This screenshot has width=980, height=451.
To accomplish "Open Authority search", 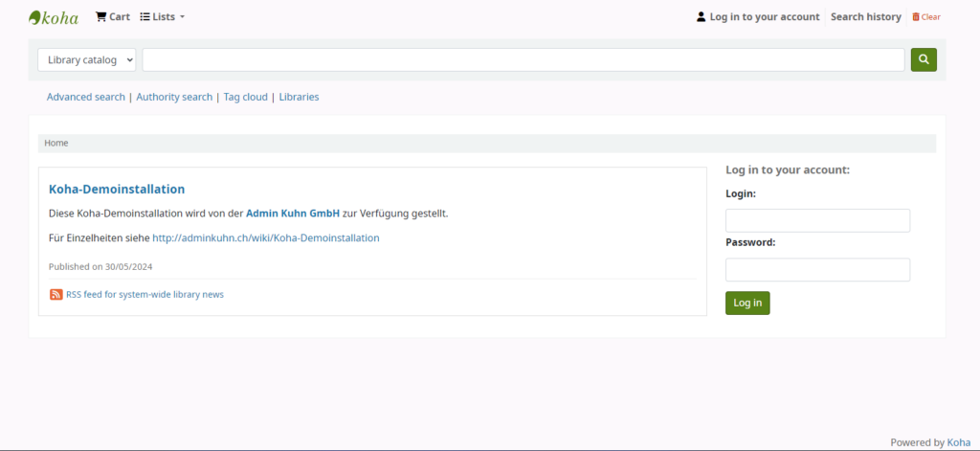I will [x=174, y=97].
